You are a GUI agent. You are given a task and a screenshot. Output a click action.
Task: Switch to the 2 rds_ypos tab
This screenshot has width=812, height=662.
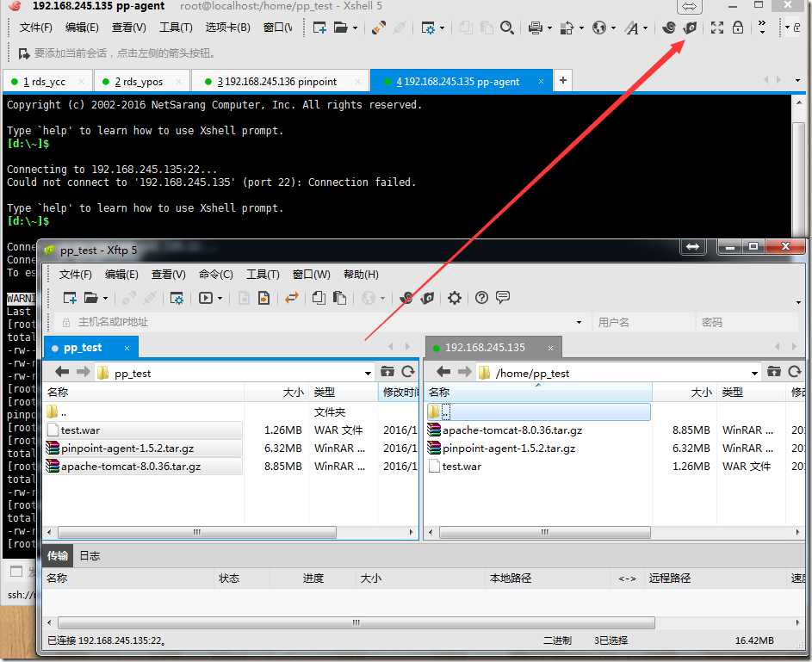click(141, 81)
